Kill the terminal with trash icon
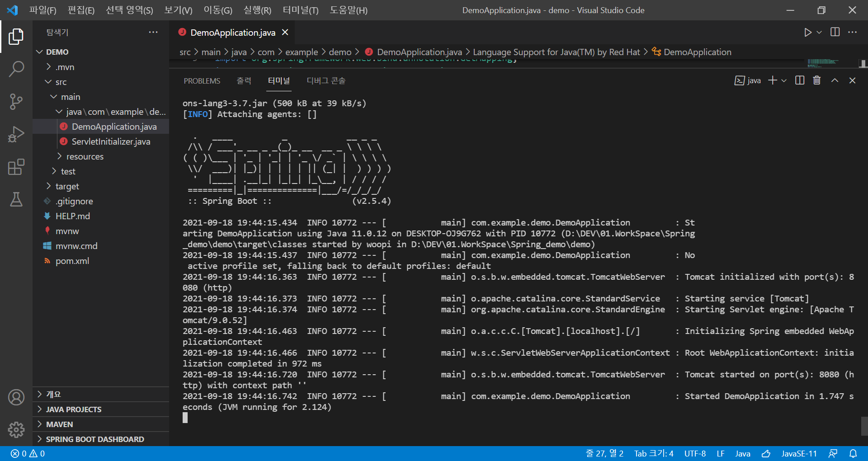The image size is (868, 461). coord(817,80)
